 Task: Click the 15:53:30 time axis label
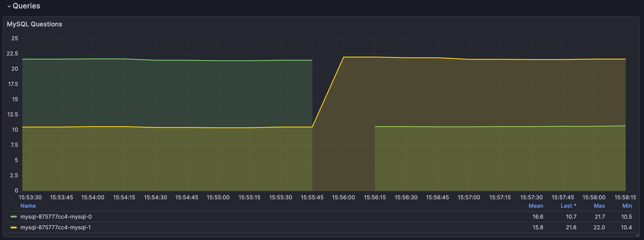click(30, 197)
